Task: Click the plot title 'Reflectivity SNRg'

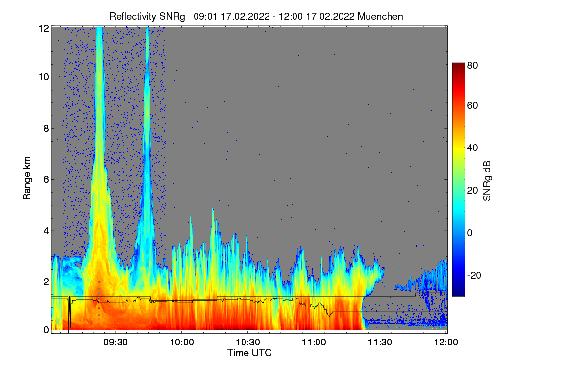Action: [147, 16]
